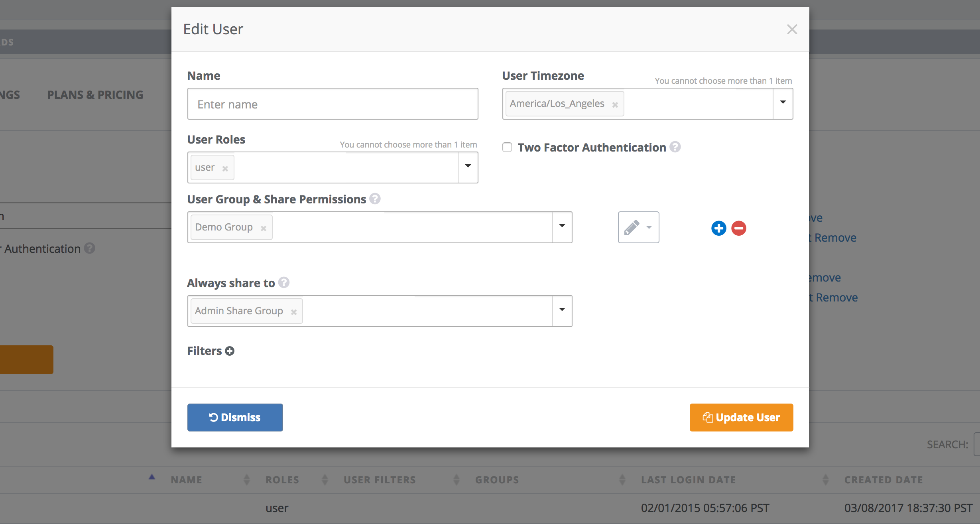Click the Enter name input field
Viewport: 980px width, 524px height.
(333, 104)
